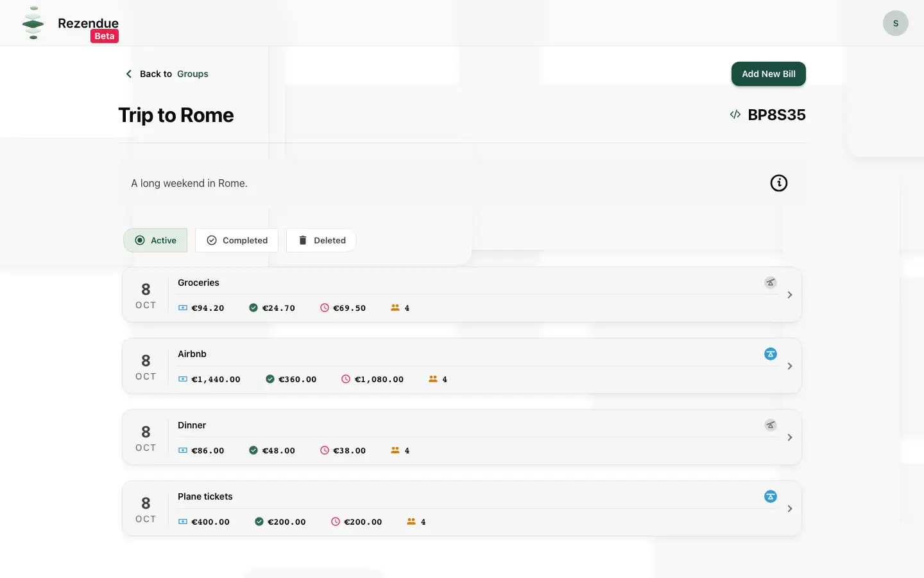Click the €1,440.00 total on Airbnb
924x578 pixels.
[x=216, y=380]
